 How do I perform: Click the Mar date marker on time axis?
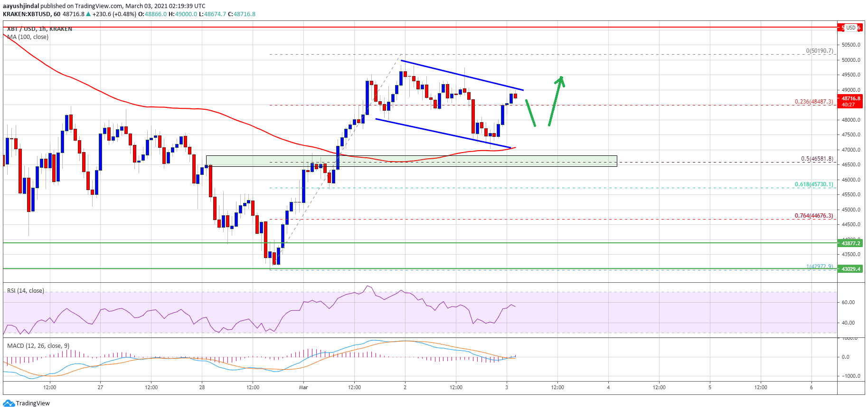(x=303, y=387)
